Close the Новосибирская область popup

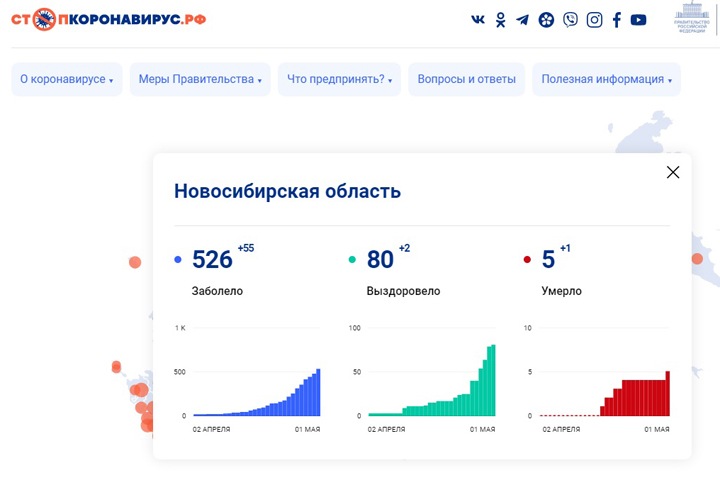click(x=673, y=172)
